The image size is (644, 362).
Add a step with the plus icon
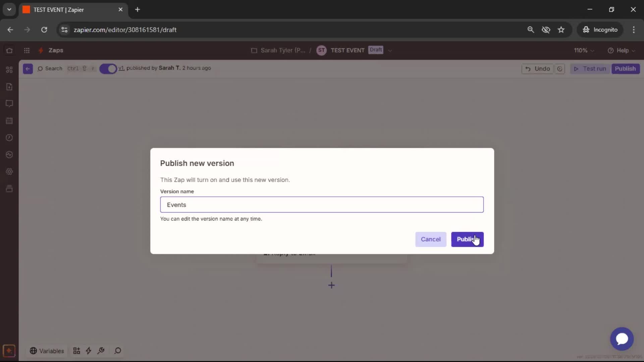point(331,285)
